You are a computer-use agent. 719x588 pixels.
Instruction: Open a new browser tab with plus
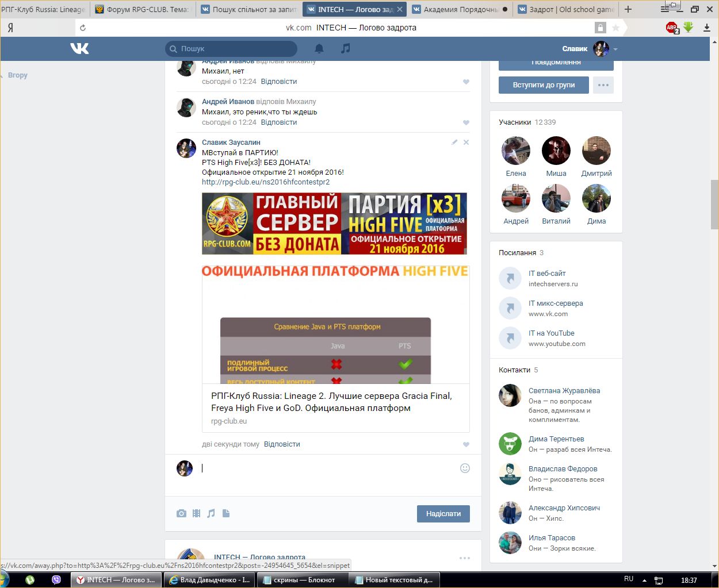click(628, 9)
